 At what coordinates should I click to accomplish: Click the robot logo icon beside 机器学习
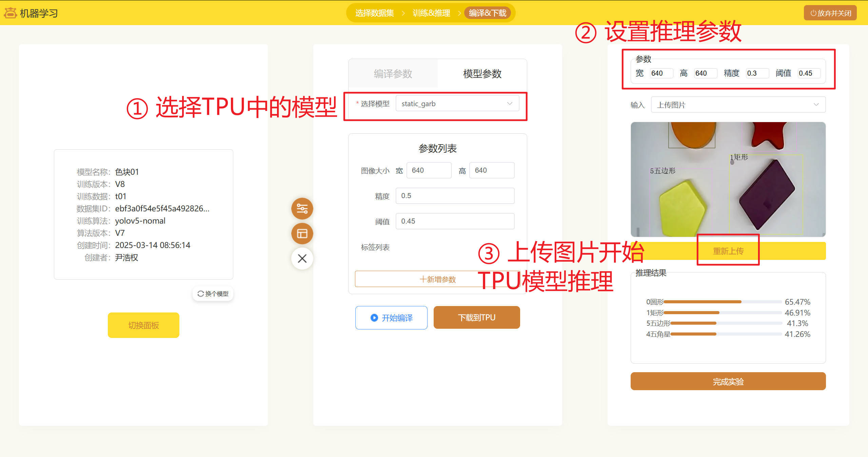[10, 13]
